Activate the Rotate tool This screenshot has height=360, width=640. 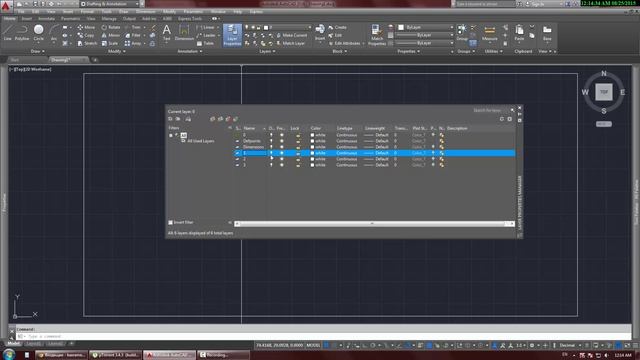pos(111,27)
